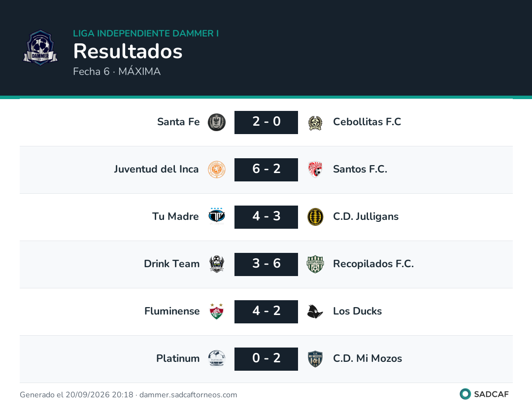The height and width of the screenshot is (420, 532).
Task: Click the Santa Fe team crest
Action: pos(216,122)
